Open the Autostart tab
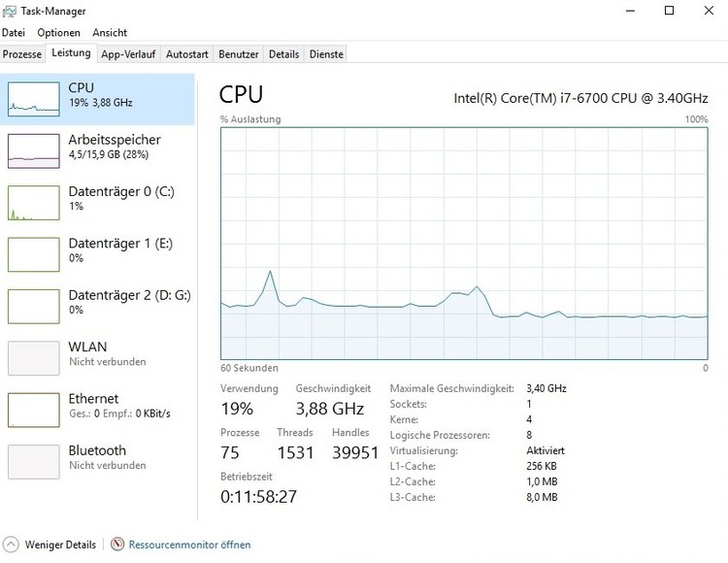 pyautogui.click(x=188, y=54)
